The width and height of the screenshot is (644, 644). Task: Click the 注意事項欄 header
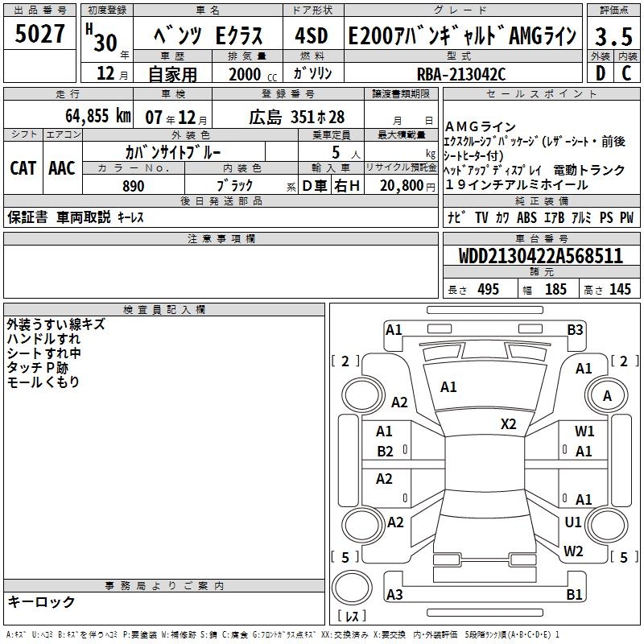(221, 238)
